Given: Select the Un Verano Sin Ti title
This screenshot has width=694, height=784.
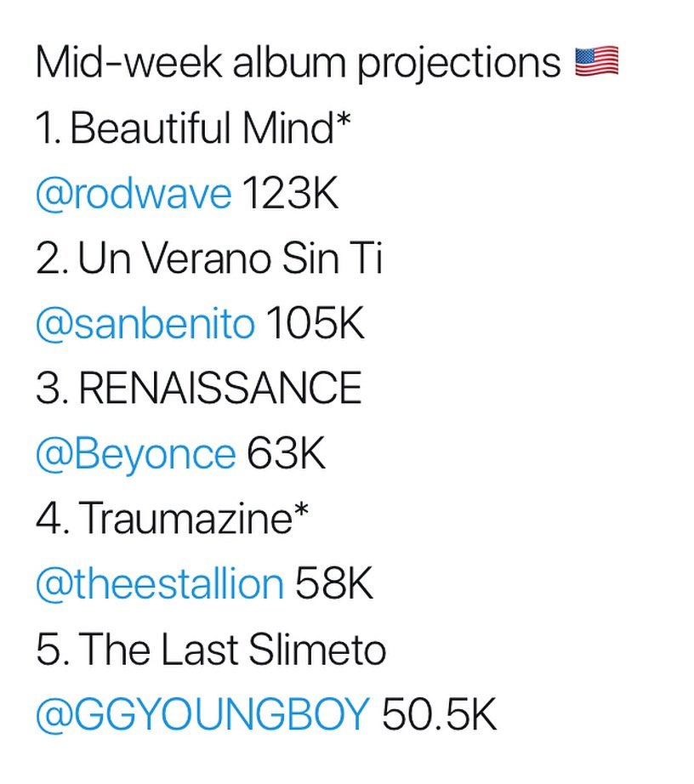Looking at the screenshot, I should pyautogui.click(x=230, y=258).
